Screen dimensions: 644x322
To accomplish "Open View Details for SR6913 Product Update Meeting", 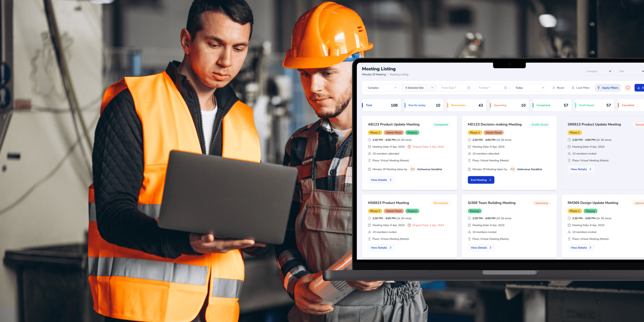I will click(581, 169).
